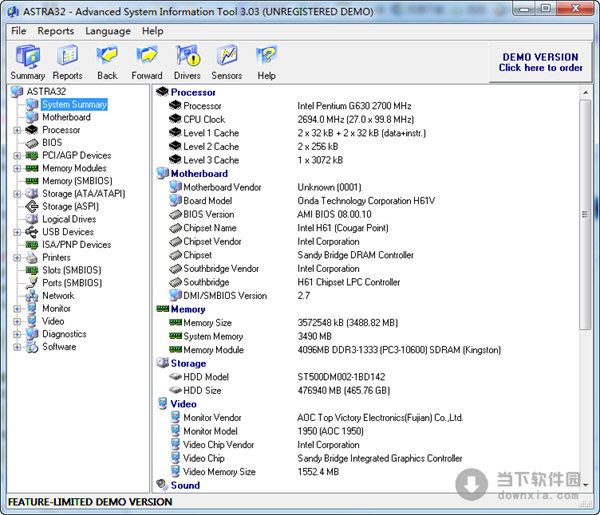Open the Reports toolbar icon
The width and height of the screenshot is (600, 515).
click(x=67, y=62)
